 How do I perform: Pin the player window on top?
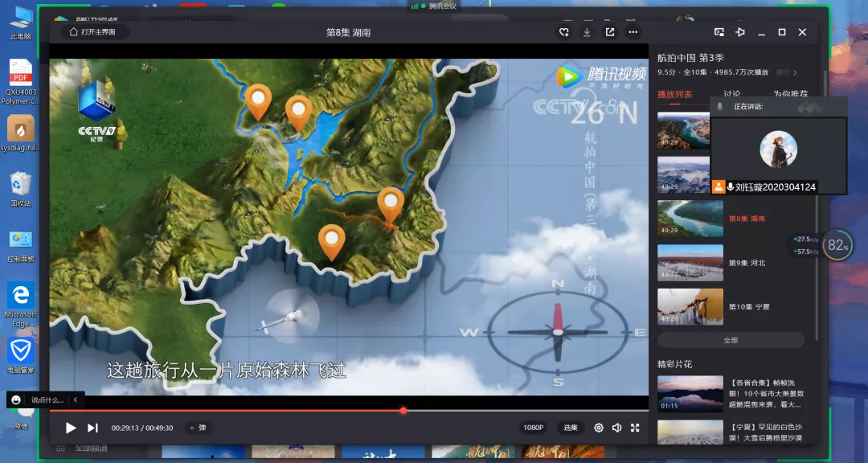[x=740, y=32]
